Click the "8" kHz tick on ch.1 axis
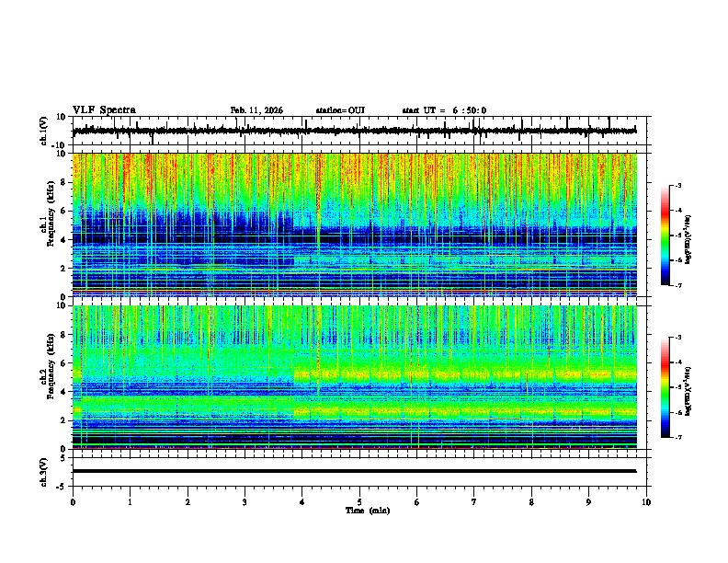 tap(63, 182)
